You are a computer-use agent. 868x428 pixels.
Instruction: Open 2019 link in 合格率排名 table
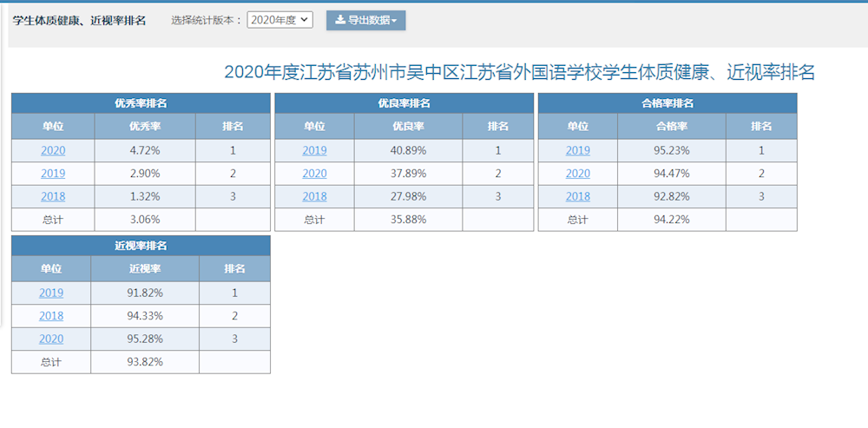pos(578,150)
